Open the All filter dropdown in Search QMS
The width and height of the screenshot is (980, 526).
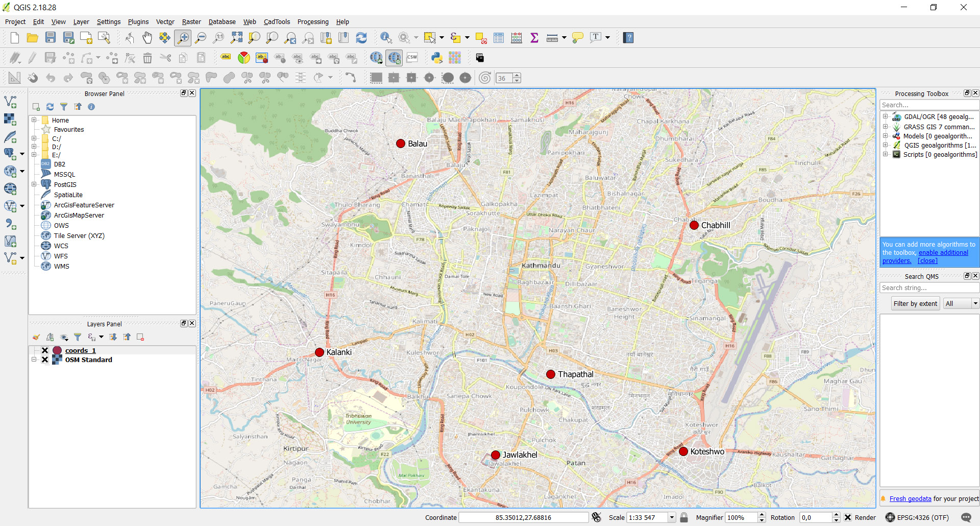[961, 303]
